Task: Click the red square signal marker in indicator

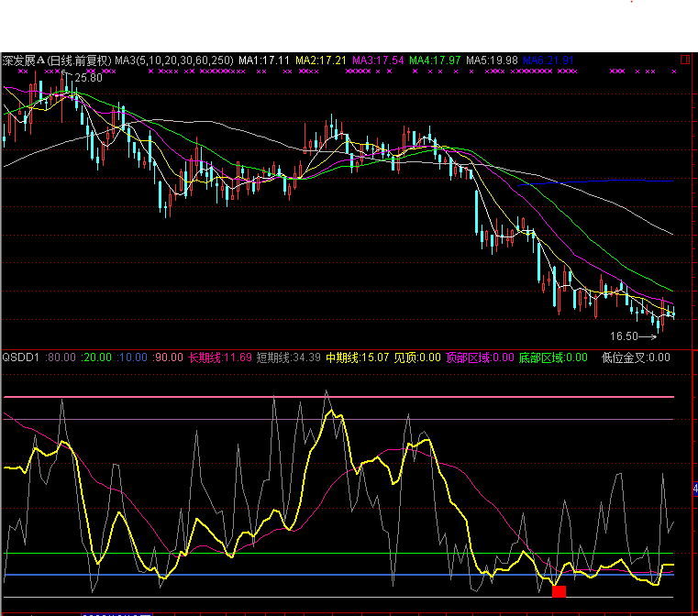Action: coord(559,591)
